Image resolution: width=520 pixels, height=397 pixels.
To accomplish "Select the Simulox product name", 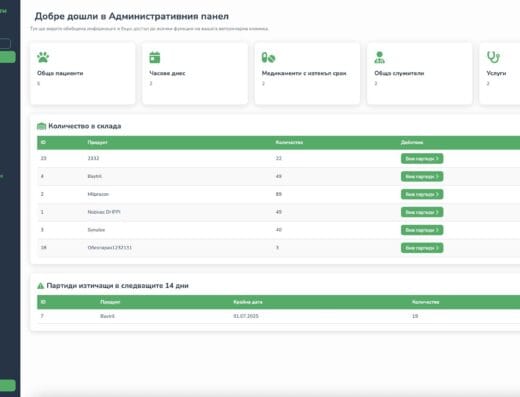I will 96,230.
